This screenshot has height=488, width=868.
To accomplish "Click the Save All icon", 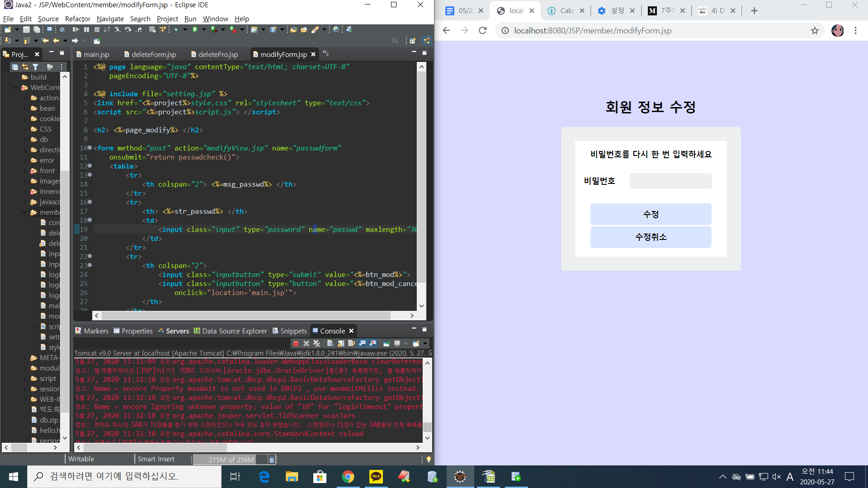I will tap(37, 29).
